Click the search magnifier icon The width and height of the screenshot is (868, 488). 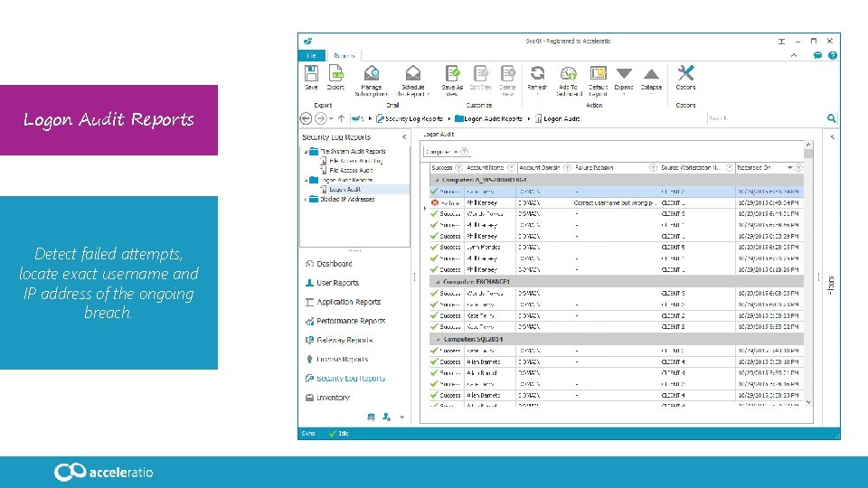[x=831, y=117]
